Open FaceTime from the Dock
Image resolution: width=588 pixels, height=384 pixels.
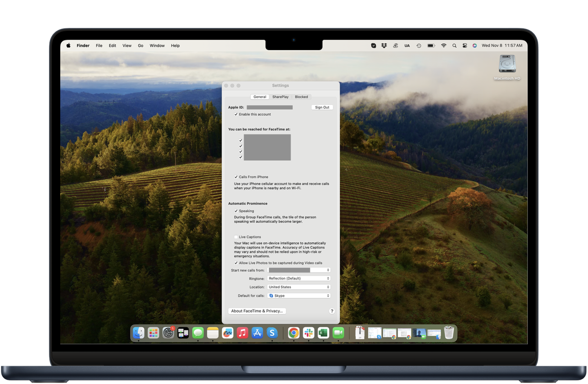(x=339, y=333)
